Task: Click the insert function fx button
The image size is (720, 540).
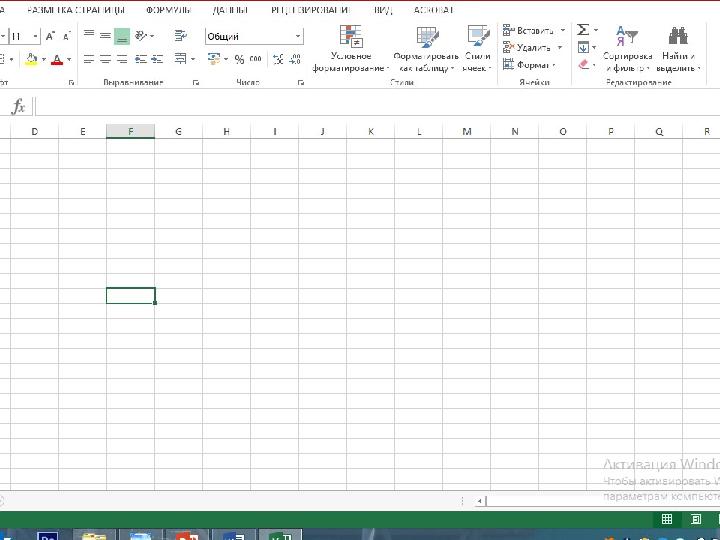Action: (18, 107)
